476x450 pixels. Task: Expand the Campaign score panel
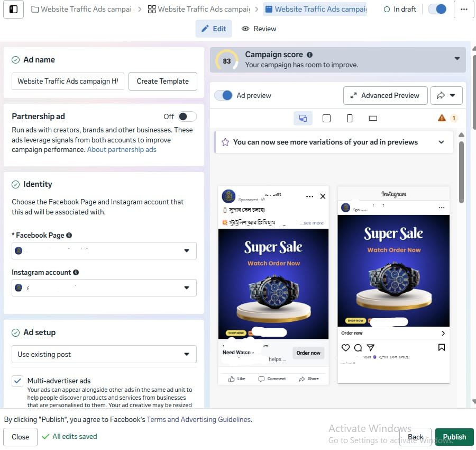457,59
